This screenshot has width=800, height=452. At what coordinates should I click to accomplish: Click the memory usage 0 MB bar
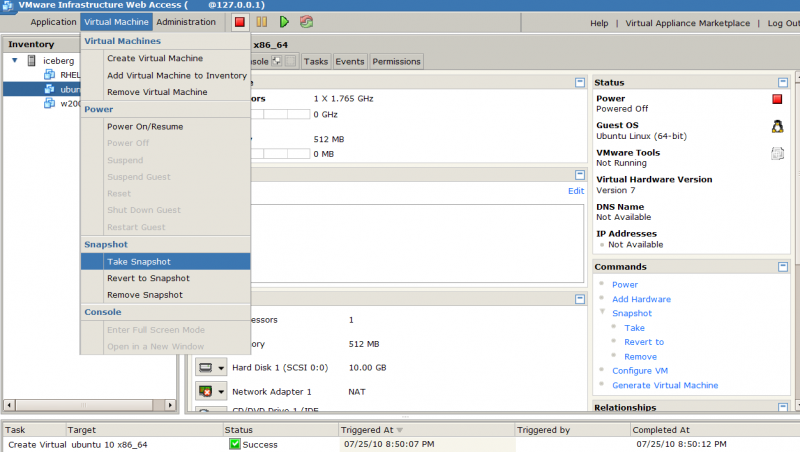click(x=280, y=154)
